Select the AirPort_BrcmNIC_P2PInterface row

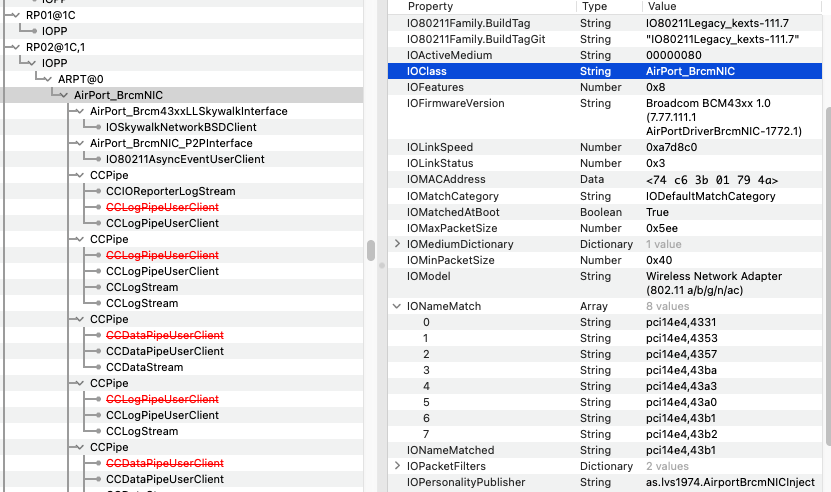pyautogui.click(x=182, y=143)
